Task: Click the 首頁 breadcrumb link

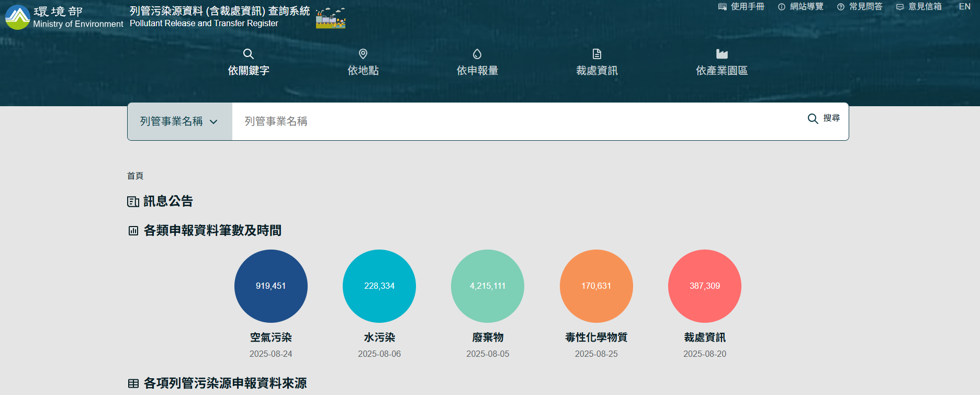Action: point(135,176)
